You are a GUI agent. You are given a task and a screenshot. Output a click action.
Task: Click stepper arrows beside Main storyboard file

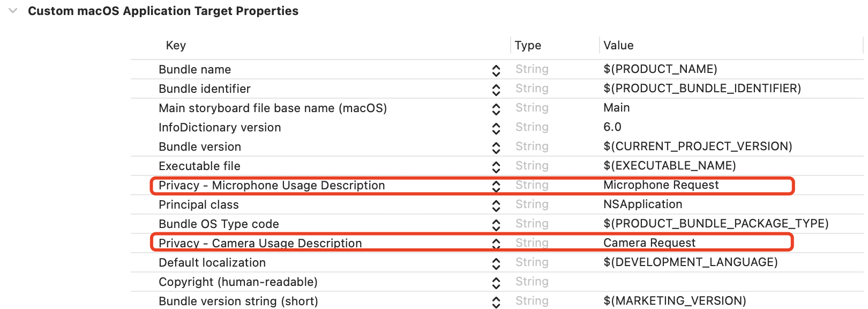pos(496,109)
